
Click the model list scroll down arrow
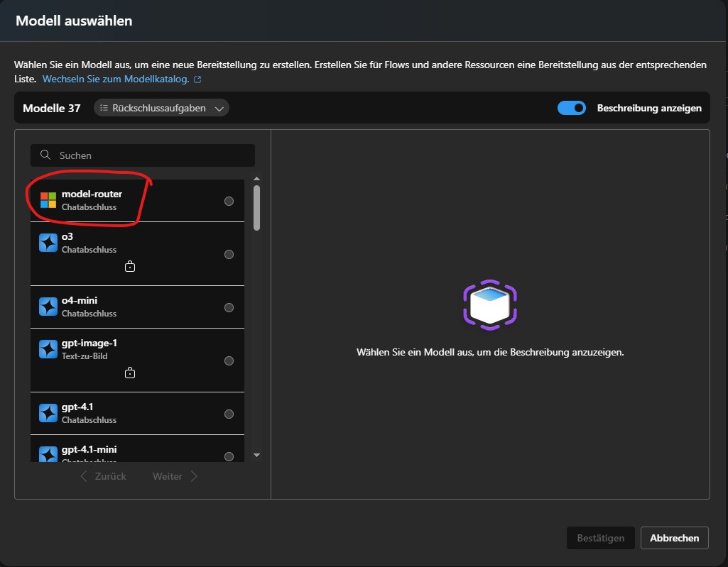256,455
